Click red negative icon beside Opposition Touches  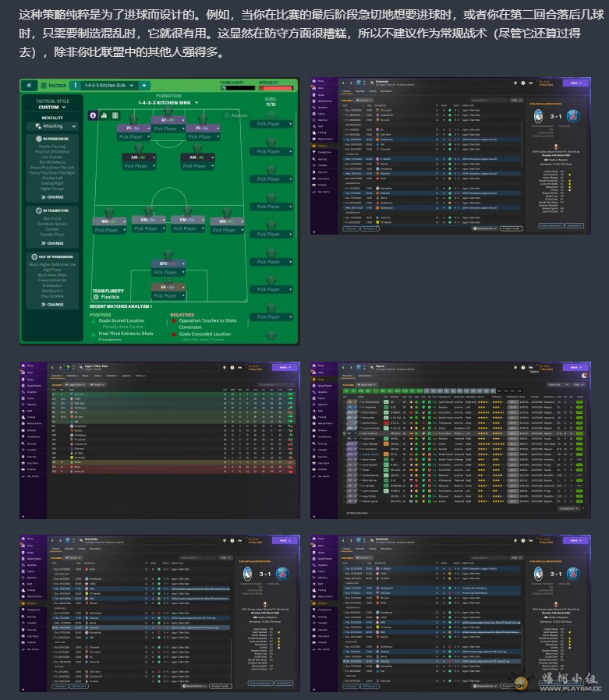174,321
